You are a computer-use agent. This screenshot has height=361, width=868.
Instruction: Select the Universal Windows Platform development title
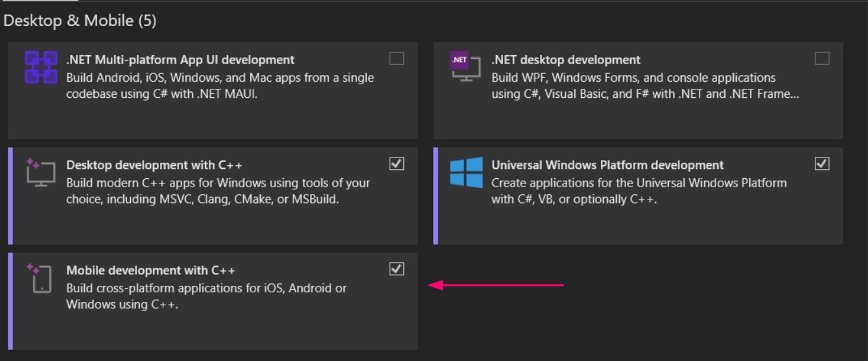[x=607, y=165]
